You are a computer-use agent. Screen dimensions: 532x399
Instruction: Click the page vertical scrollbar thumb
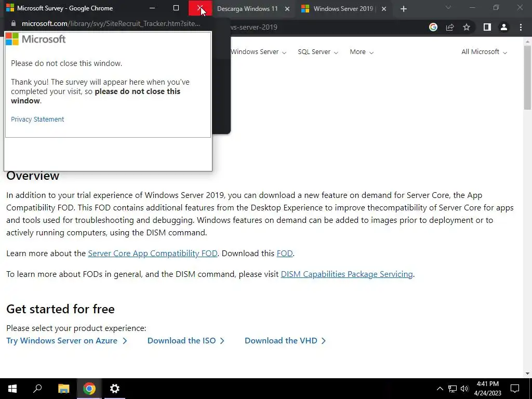(x=527, y=77)
